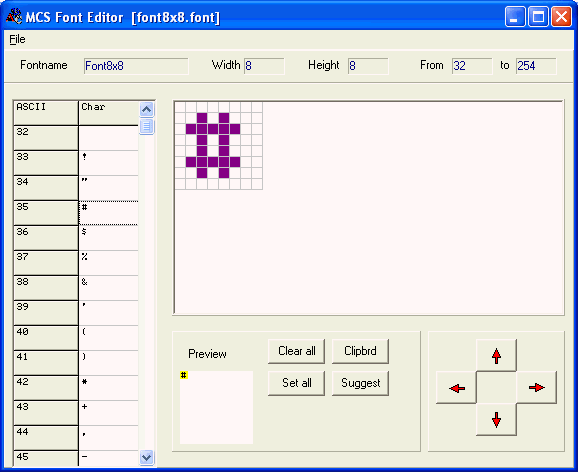The height and width of the screenshot is (472, 578).
Task: Click the scroll up arrow in character list
Action: coord(147,110)
